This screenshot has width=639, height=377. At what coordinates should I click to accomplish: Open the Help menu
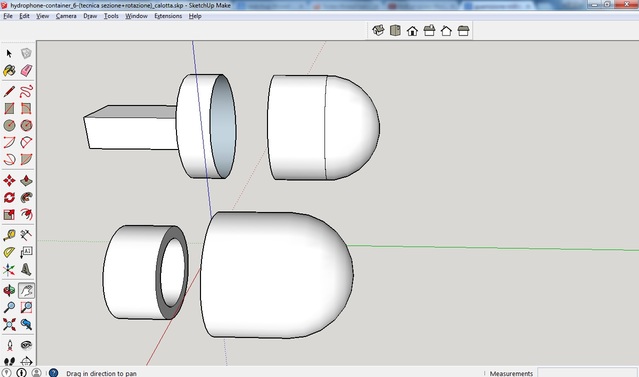[195, 16]
